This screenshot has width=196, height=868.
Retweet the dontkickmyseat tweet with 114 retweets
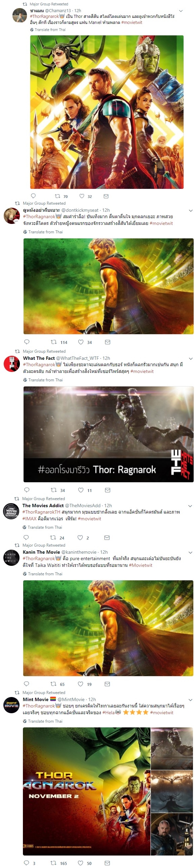(x=54, y=342)
